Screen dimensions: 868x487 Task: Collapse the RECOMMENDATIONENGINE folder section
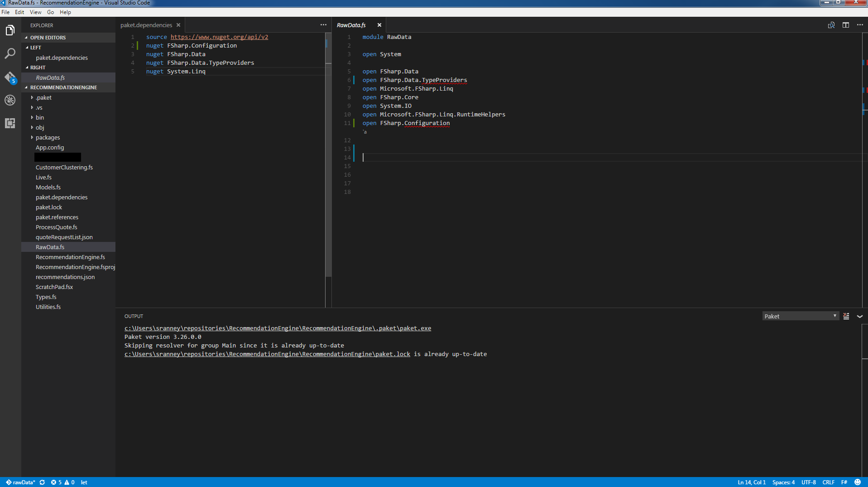(x=68, y=87)
